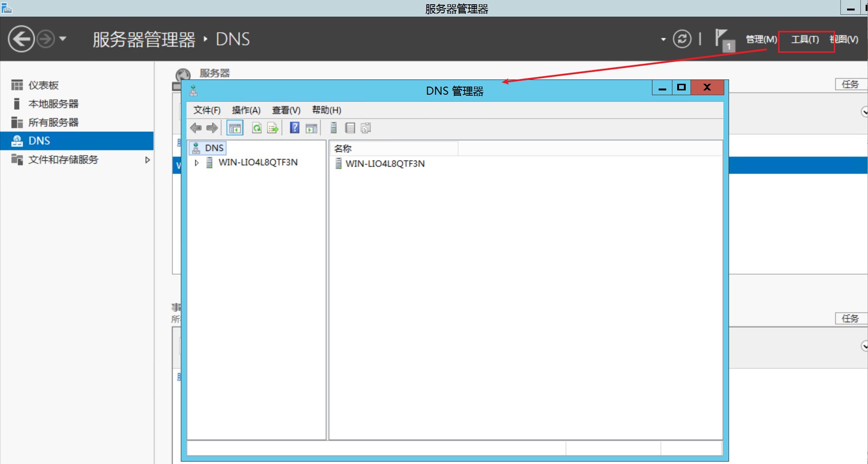868x464 pixels.
Task: Click the Server Manager refresh circle icon
Action: pyautogui.click(x=682, y=39)
